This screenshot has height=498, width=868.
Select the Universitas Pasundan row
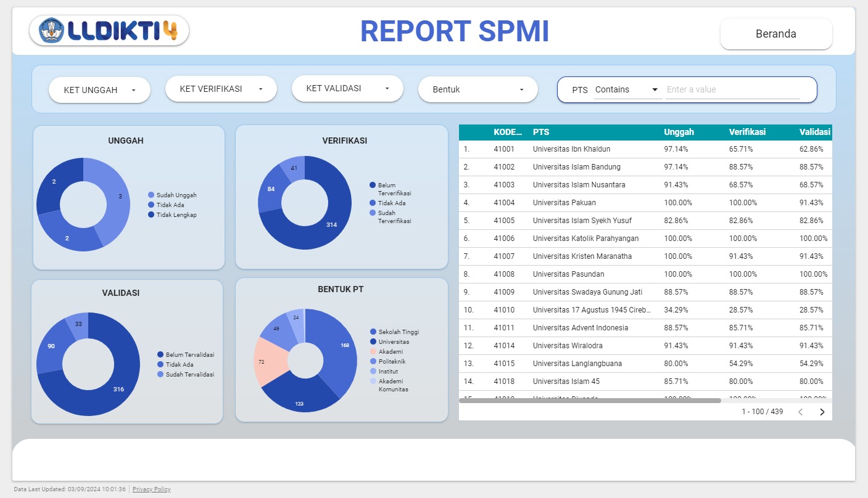[645, 274]
